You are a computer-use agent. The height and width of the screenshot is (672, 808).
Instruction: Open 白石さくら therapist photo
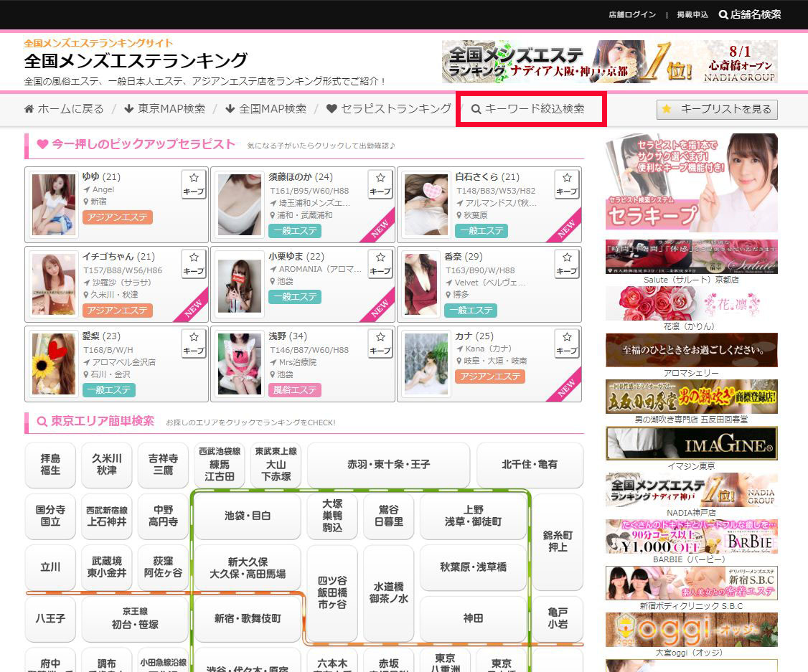426,204
